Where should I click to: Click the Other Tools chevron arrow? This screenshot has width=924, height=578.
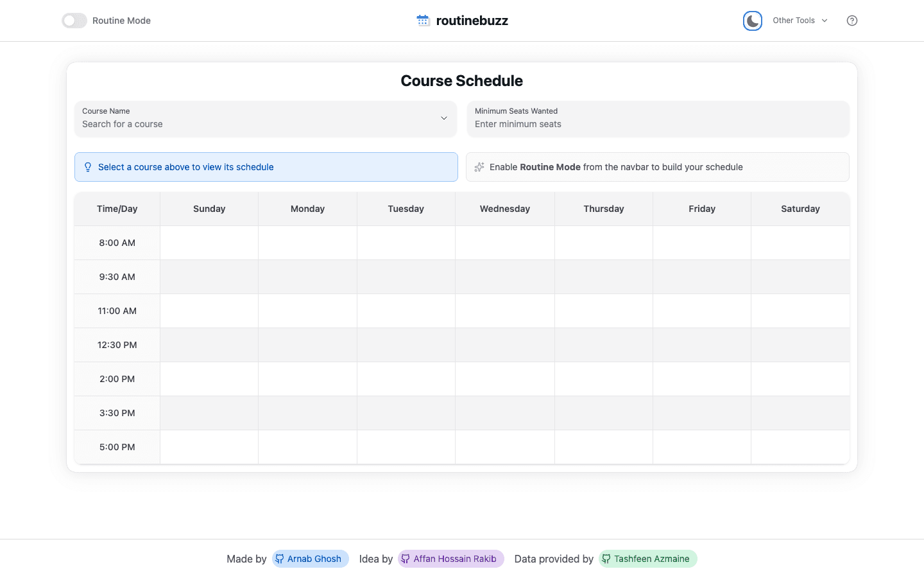[x=825, y=21]
